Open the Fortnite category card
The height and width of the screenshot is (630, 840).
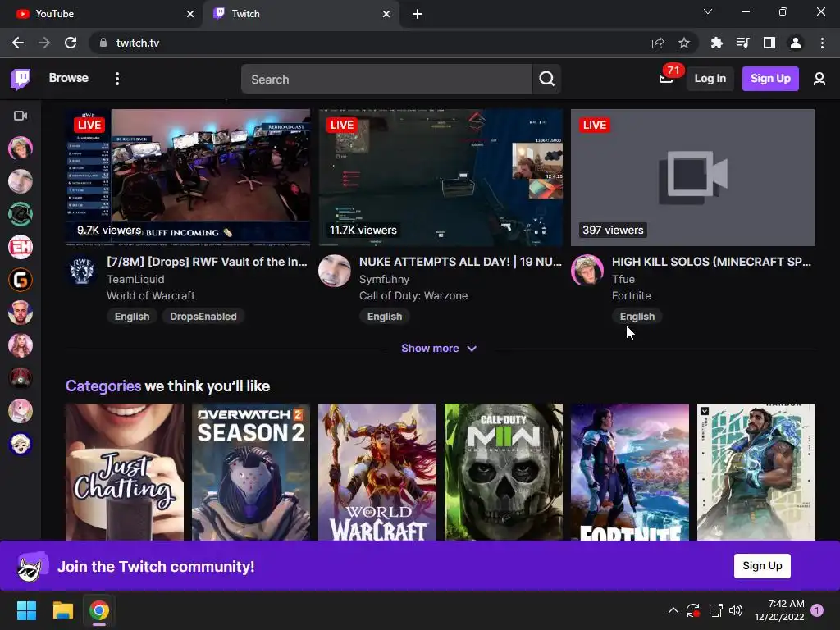click(x=630, y=472)
